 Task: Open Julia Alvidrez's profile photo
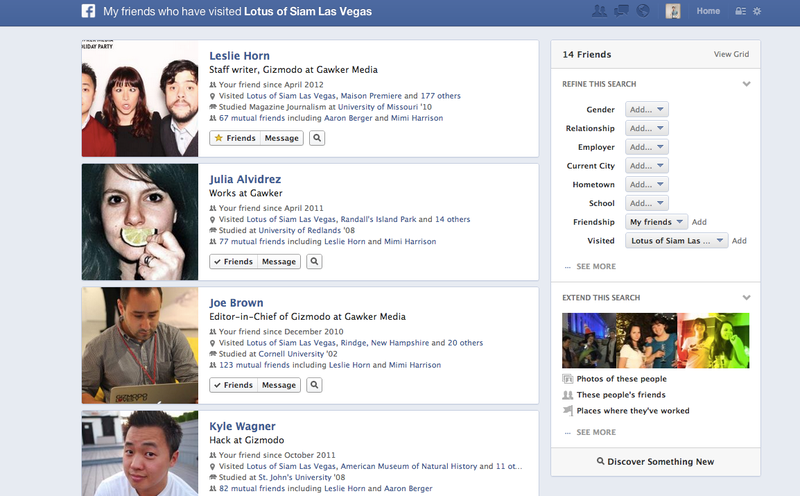click(140, 222)
